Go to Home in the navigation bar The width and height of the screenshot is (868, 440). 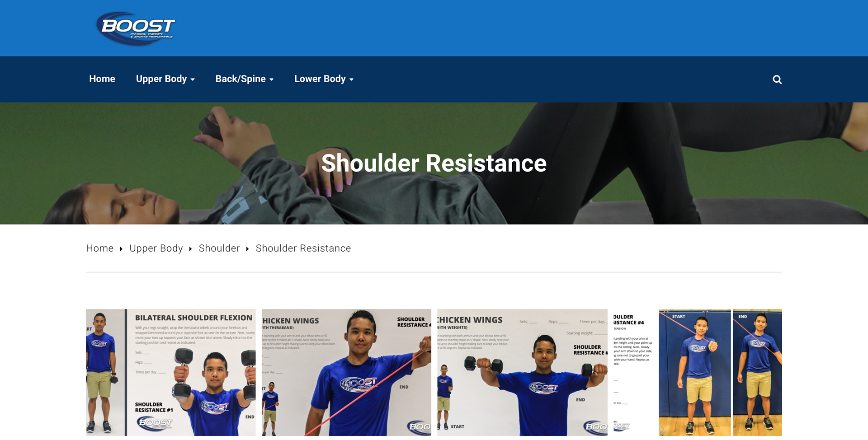tap(102, 79)
